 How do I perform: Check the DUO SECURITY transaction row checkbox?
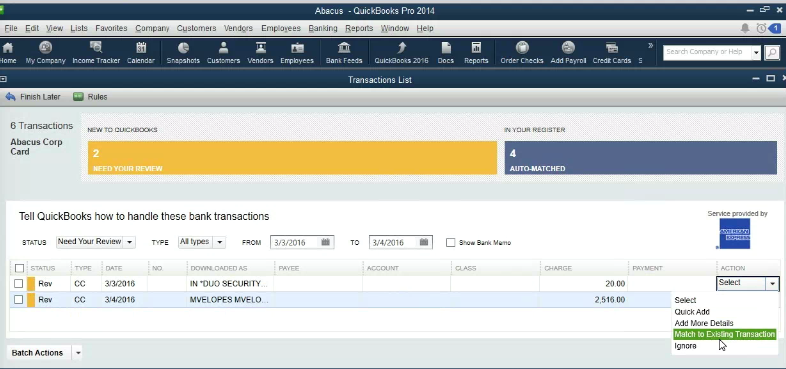(19, 284)
